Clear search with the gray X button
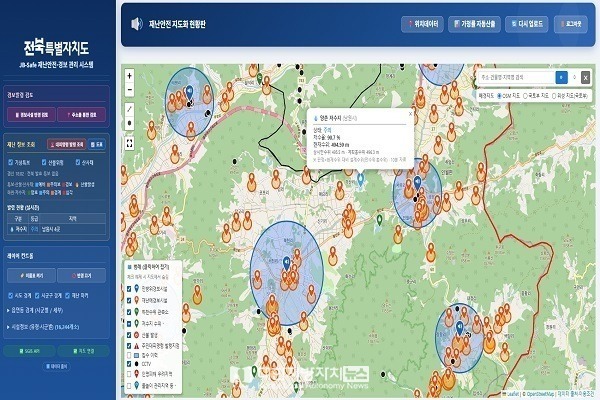Image resolution: width=600 pixels, height=400 pixels. (x=585, y=77)
